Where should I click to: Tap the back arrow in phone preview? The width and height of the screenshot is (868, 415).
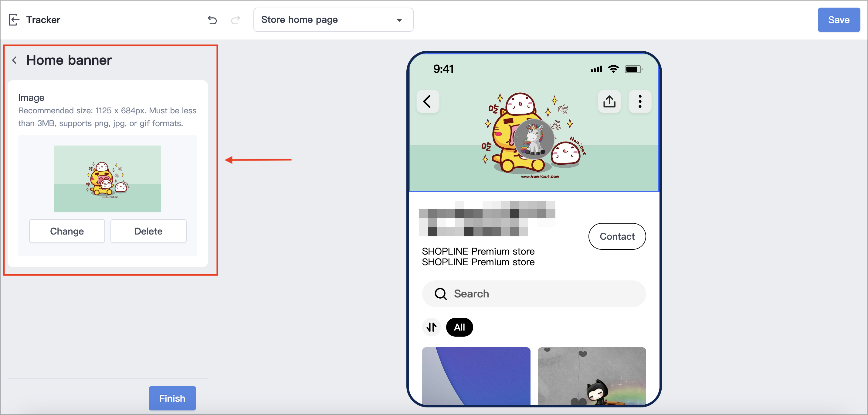coord(428,101)
